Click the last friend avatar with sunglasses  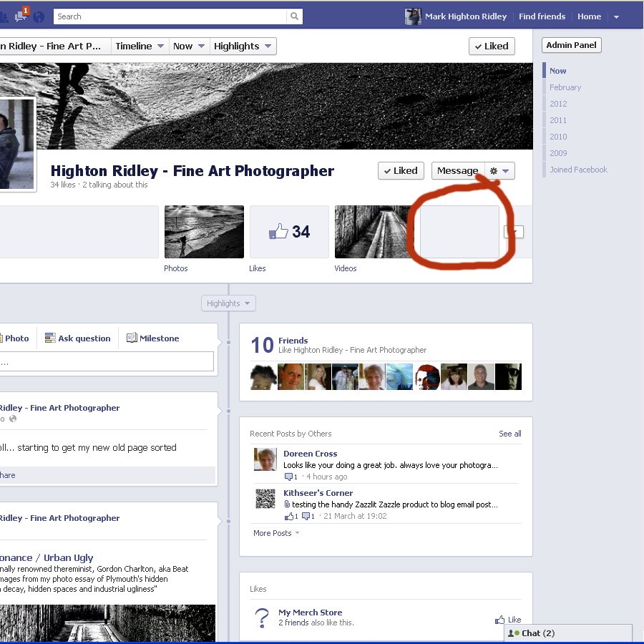pyautogui.click(x=508, y=376)
